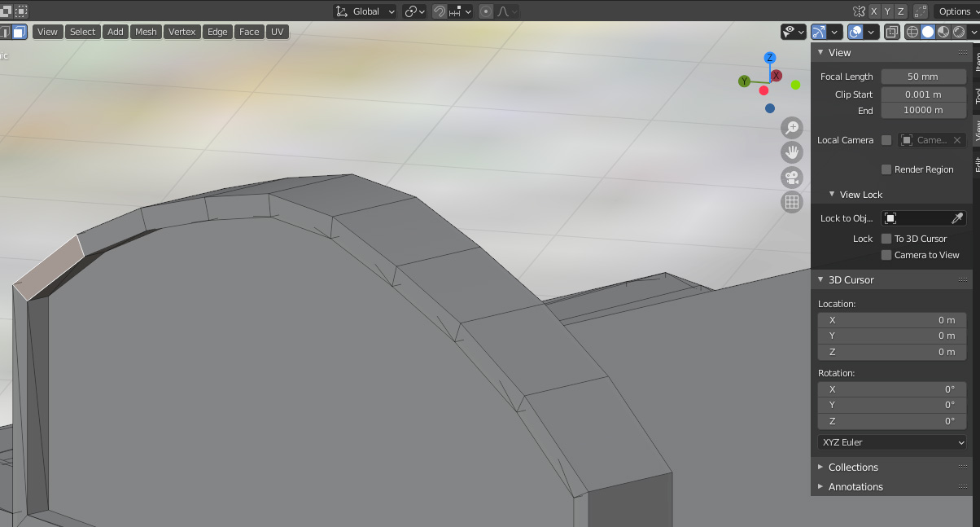Viewport: 980px width, 527px height.
Task: Open the Edge menu
Action: (217, 32)
